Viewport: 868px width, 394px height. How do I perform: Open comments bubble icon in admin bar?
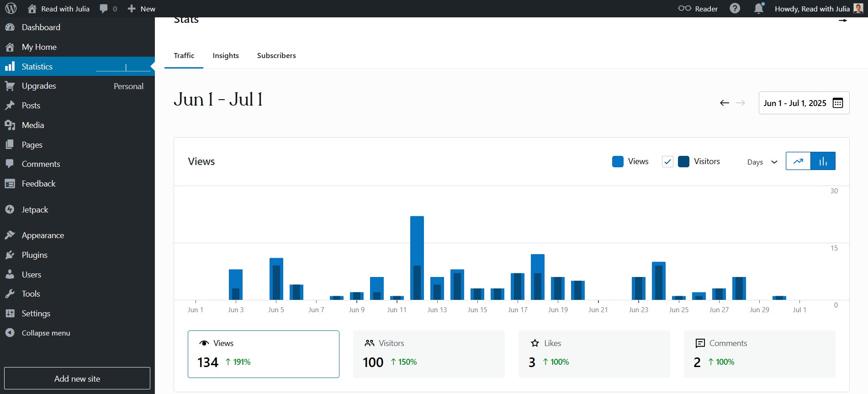104,9
